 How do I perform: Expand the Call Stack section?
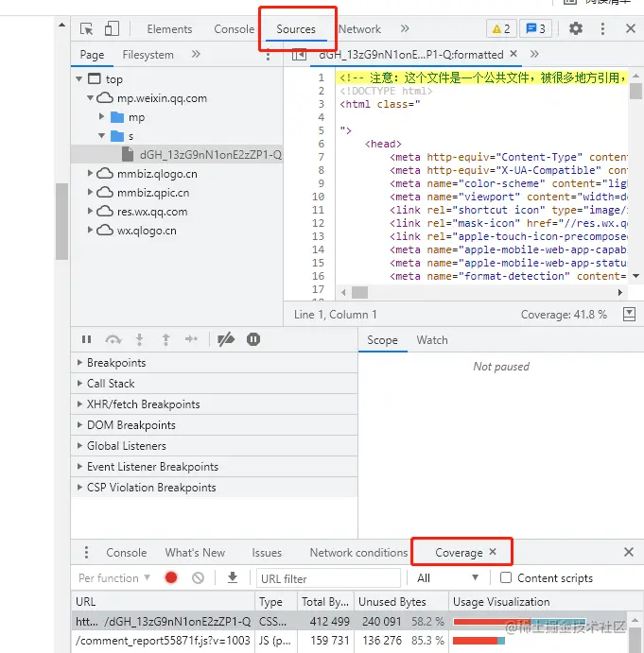pyautogui.click(x=215, y=384)
